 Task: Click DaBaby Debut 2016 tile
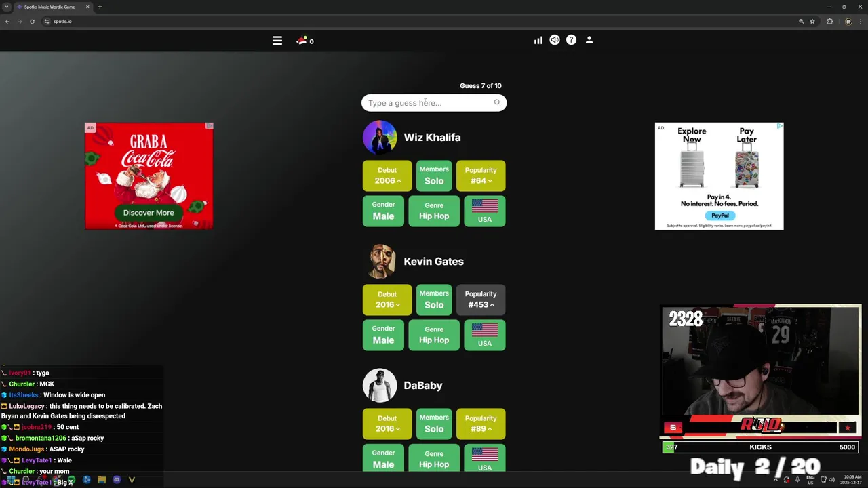click(387, 424)
